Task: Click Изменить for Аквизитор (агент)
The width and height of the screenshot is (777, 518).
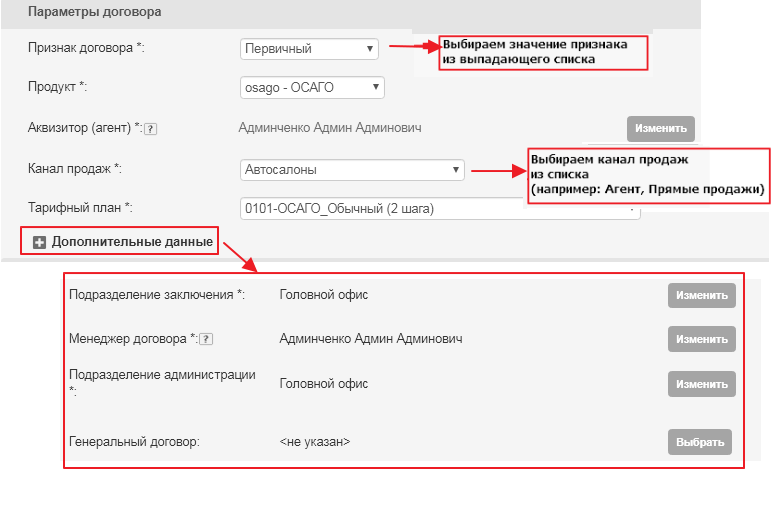Action: (661, 129)
